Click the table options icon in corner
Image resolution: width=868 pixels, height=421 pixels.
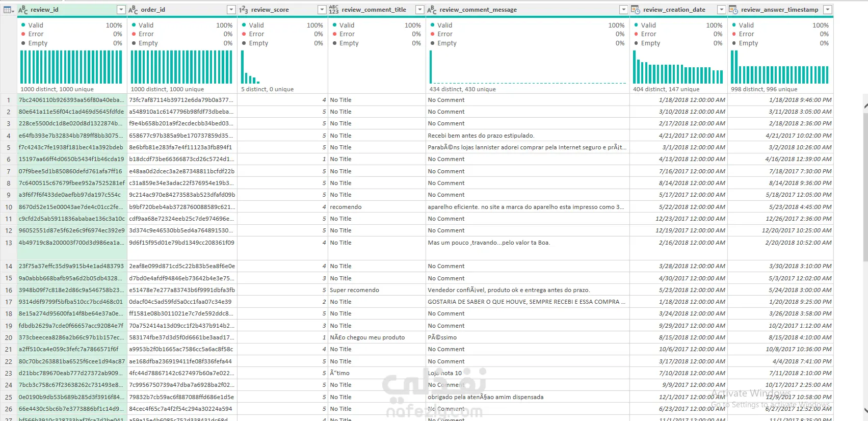tap(9, 10)
